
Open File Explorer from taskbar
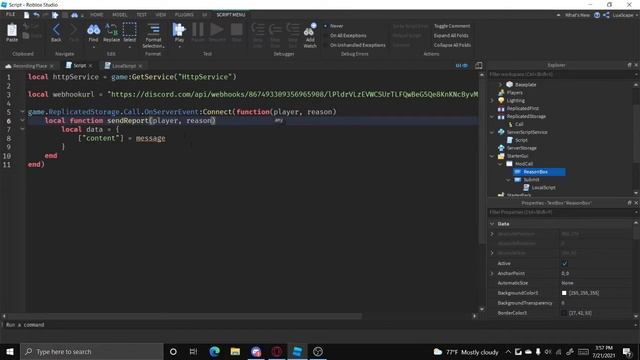click(x=235, y=351)
